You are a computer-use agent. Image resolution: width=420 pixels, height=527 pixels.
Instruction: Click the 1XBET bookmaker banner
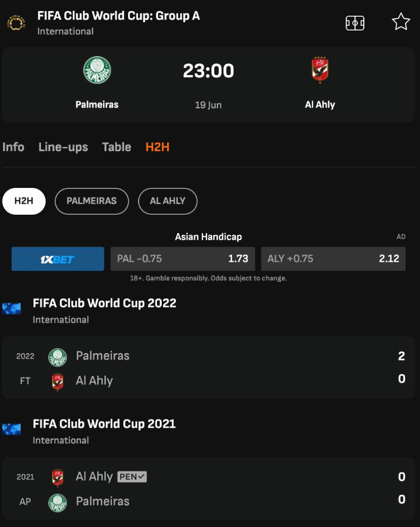pos(58,259)
